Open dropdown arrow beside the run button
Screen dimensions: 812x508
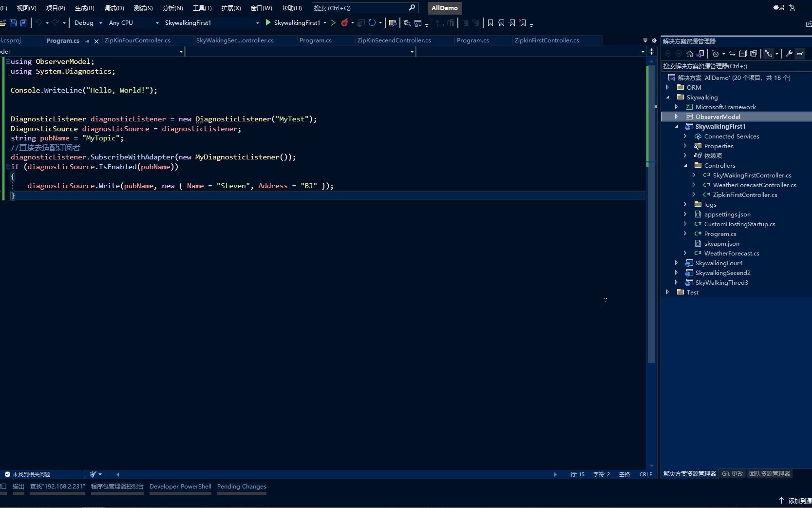point(325,23)
